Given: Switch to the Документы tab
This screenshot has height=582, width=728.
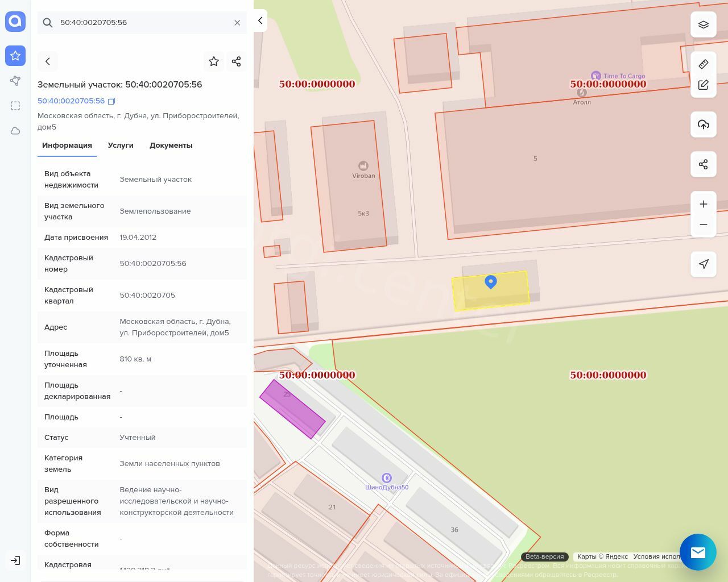Looking at the screenshot, I should tap(171, 145).
